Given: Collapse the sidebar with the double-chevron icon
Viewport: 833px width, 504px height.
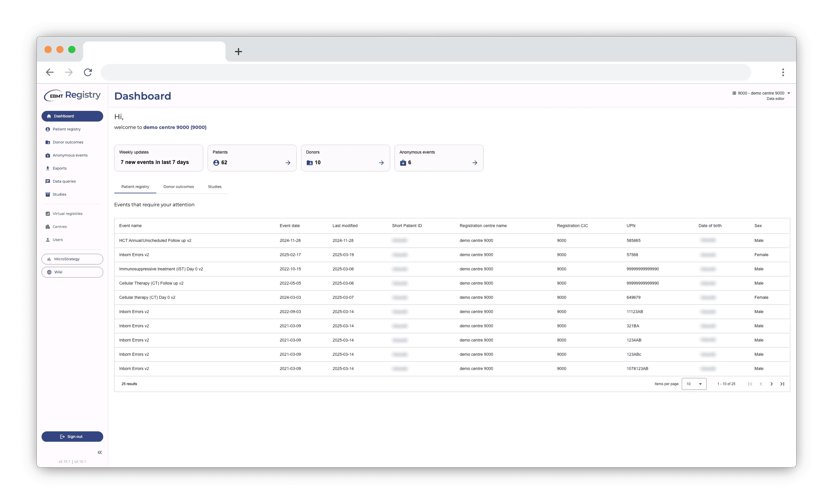Looking at the screenshot, I should point(100,452).
